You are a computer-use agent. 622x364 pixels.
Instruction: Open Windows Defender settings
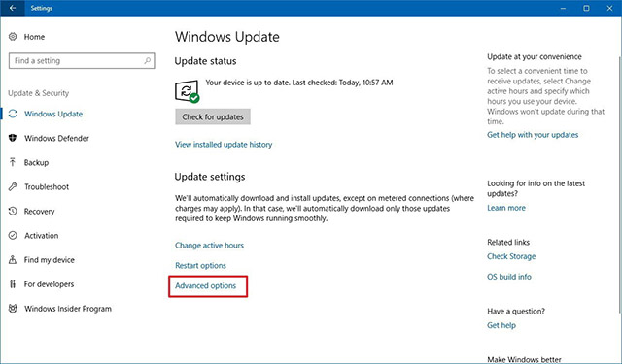56,138
